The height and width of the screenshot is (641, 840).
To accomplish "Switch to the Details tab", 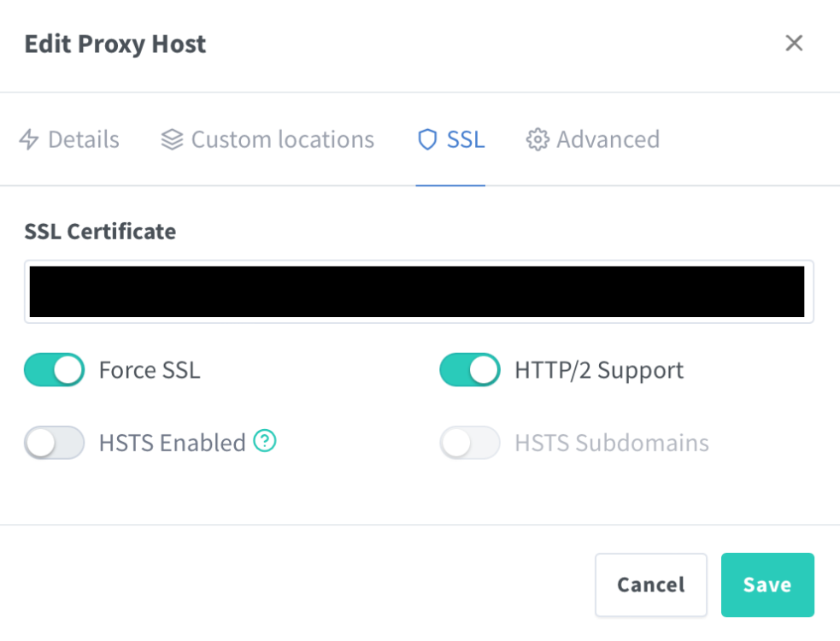I will (x=69, y=139).
